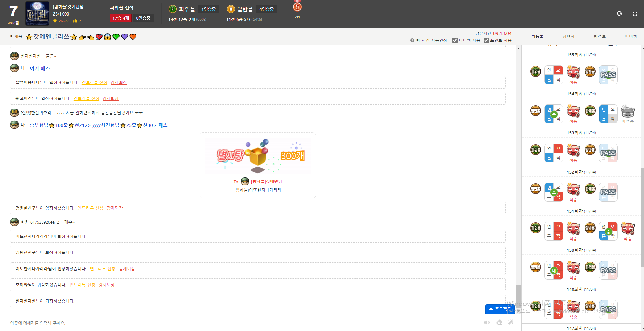Click 강제퇴장 link for 호이짜

pos(107,285)
